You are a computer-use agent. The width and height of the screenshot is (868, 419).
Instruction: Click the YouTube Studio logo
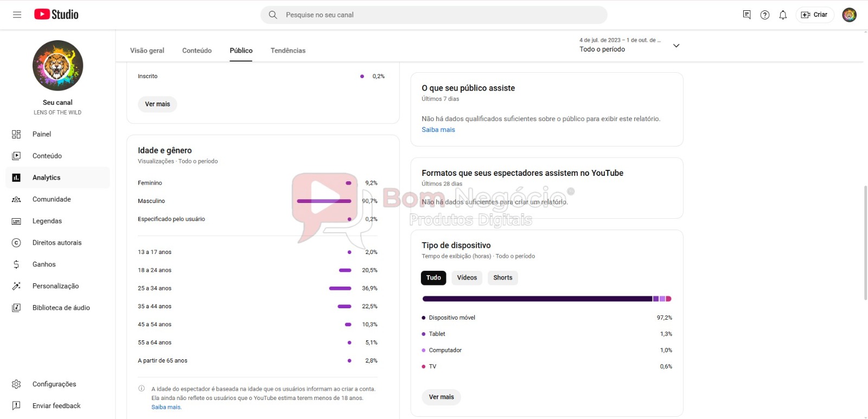click(56, 15)
